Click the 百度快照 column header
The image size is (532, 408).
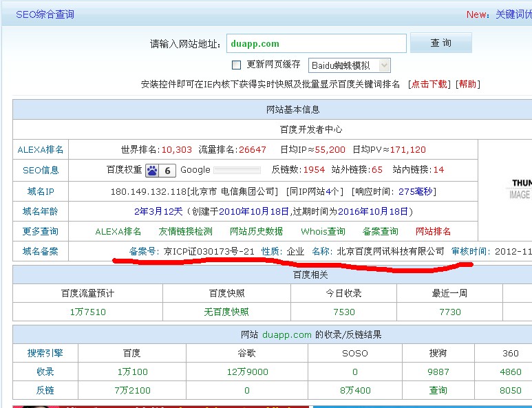[x=226, y=293]
